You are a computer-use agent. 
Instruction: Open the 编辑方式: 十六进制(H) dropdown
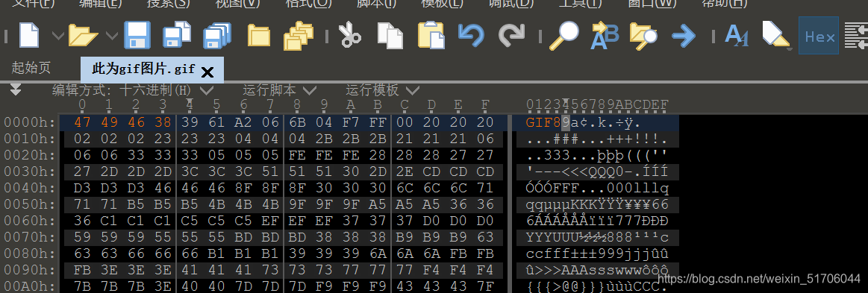point(133,90)
